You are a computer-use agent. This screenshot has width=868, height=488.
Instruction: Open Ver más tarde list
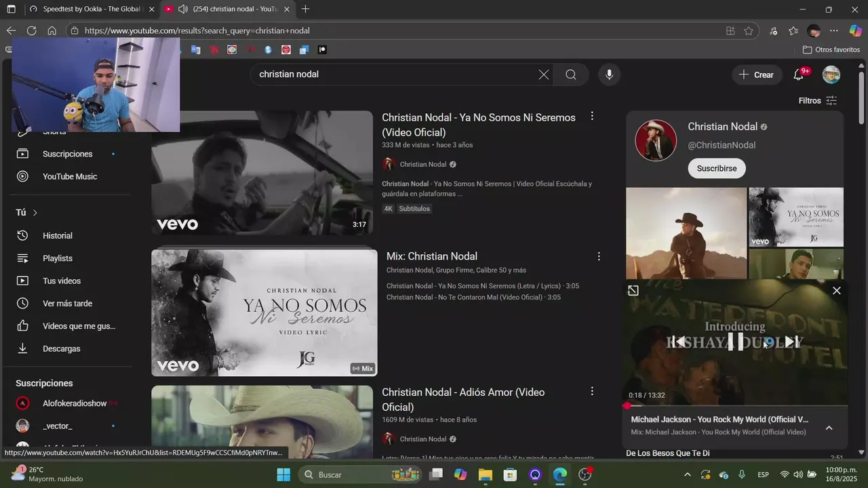click(66, 304)
